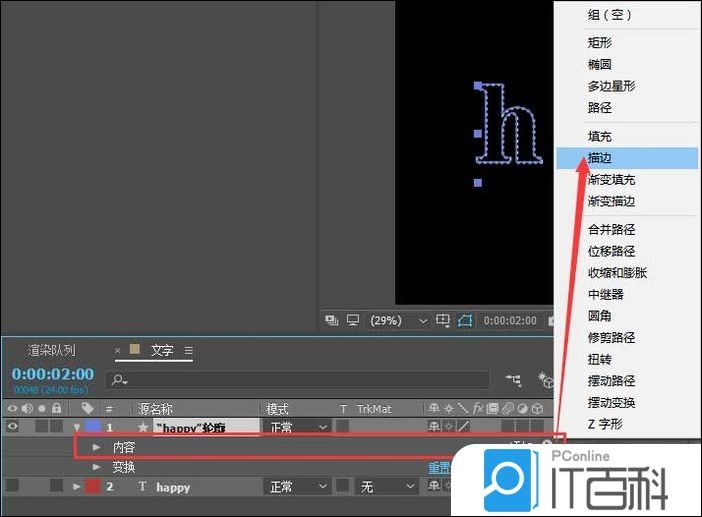Screen dimensions: 702x517
Task: Switch to the 渲染队列 tab
Action: pos(51,351)
